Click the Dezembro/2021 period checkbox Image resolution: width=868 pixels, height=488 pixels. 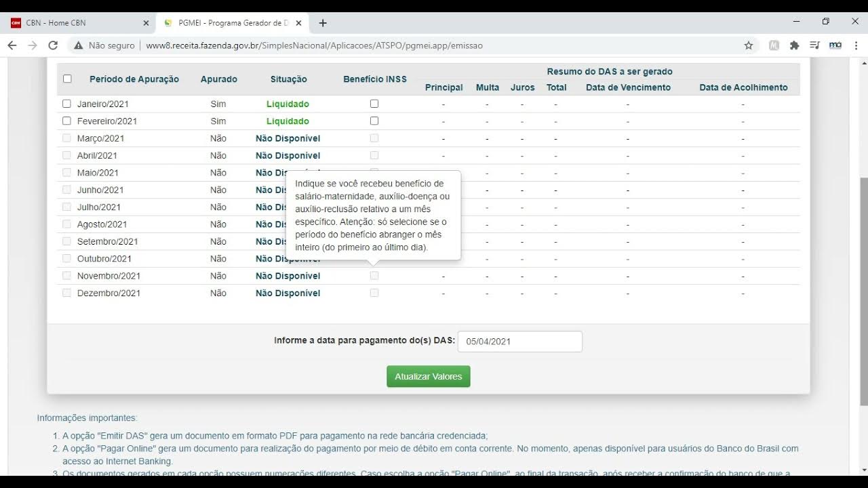coord(66,293)
